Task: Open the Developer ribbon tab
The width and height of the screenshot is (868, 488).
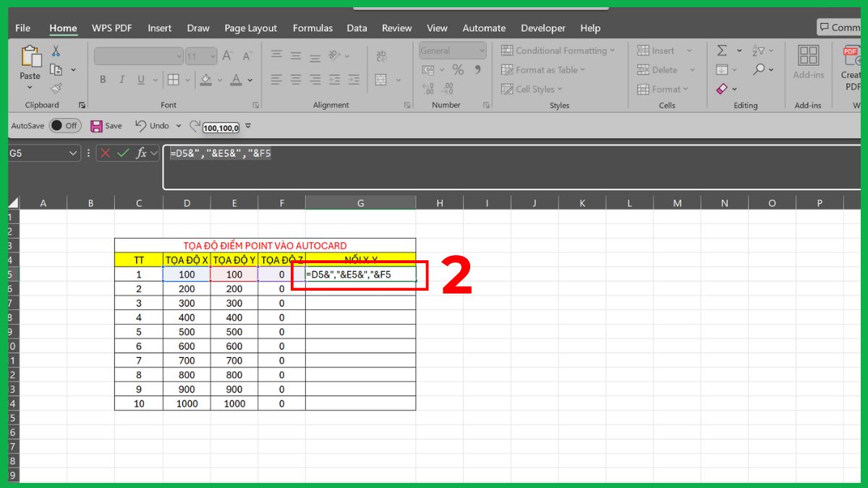Action: [543, 28]
